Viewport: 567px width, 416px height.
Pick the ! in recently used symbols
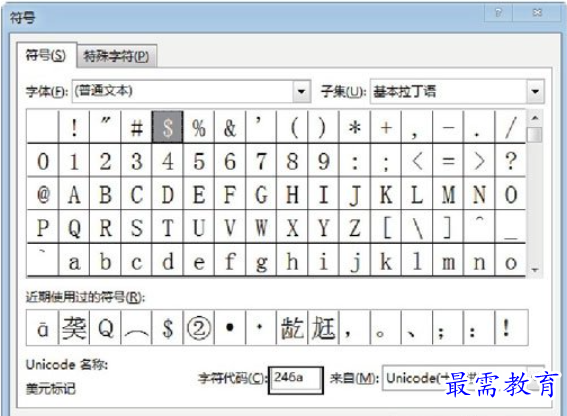tap(510, 328)
